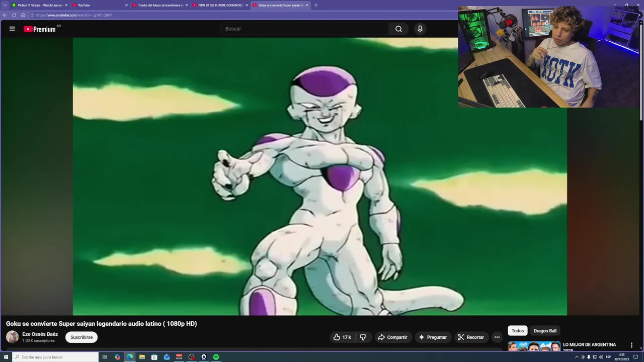Open Windows notification center icon
644x362 pixels.
(635, 357)
